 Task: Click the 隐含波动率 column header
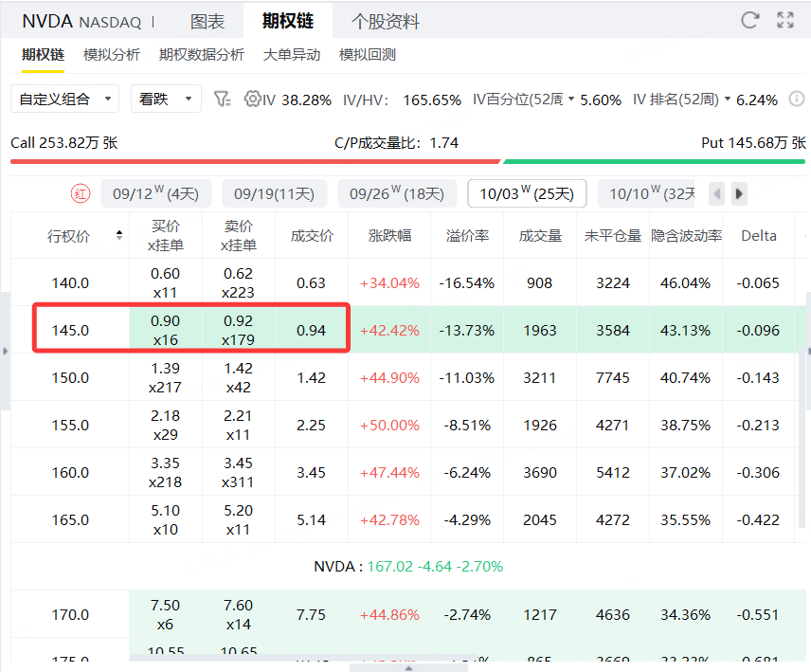[686, 236]
